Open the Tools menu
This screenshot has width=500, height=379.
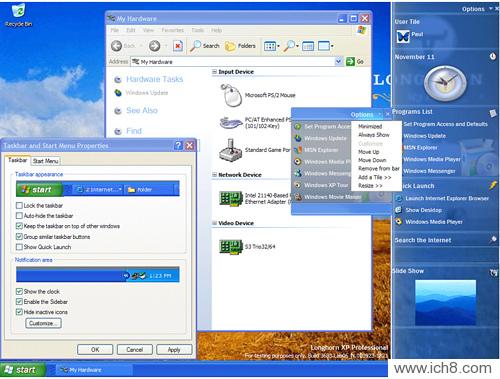[197, 30]
